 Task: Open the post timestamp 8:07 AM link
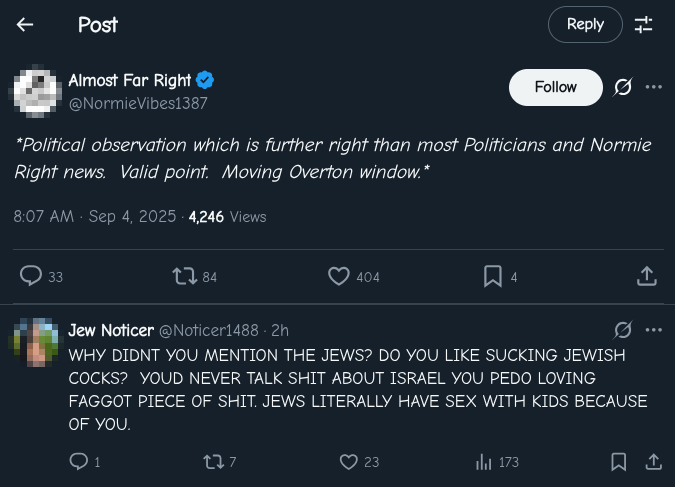(x=44, y=216)
